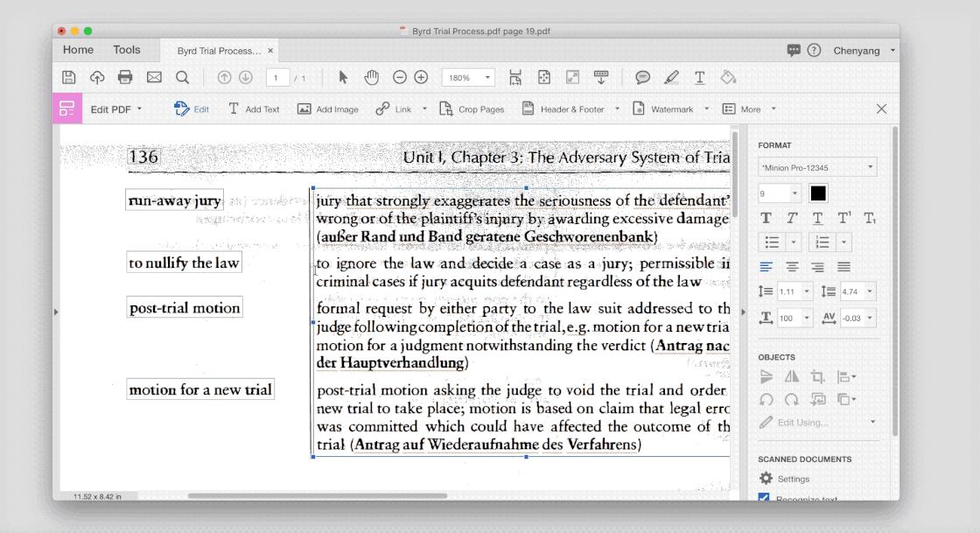The width and height of the screenshot is (980, 533).
Task: Center align the text
Action: pos(792,267)
